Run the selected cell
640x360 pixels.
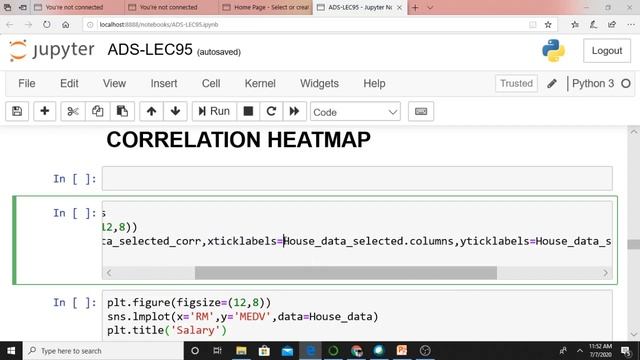214,111
